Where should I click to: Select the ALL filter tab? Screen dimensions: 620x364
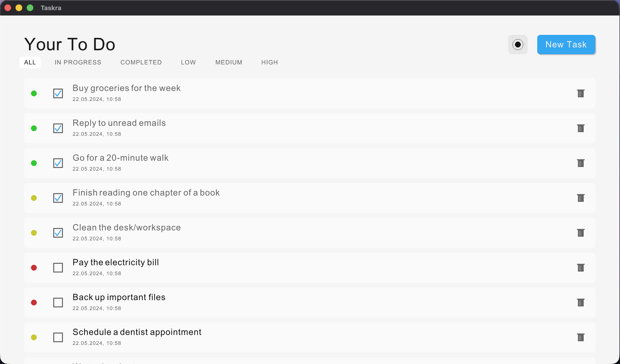coord(30,62)
